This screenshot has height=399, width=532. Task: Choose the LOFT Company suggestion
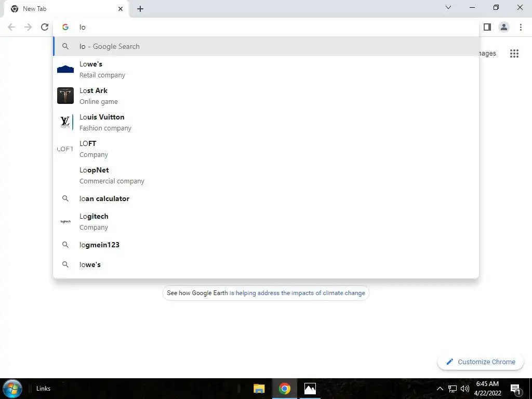[x=266, y=149]
